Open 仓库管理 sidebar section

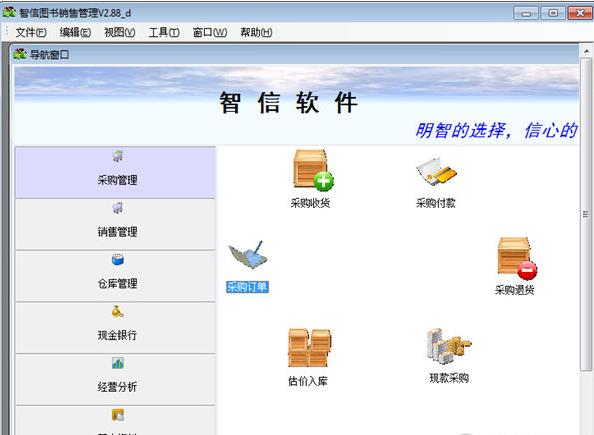[x=116, y=276]
